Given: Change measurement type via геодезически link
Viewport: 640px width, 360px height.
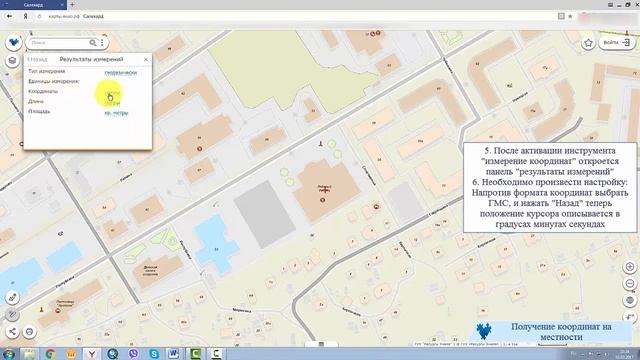Looking at the screenshot, I should point(120,72).
